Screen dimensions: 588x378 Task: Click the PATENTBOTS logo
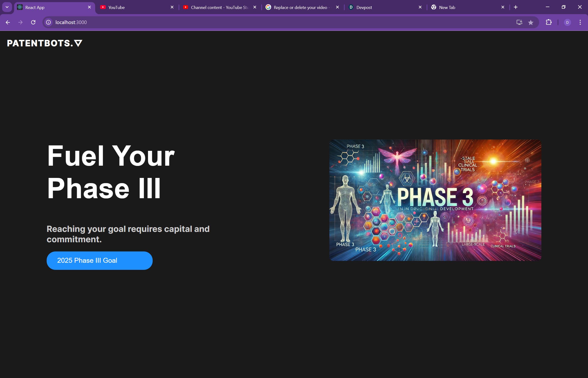(x=44, y=43)
